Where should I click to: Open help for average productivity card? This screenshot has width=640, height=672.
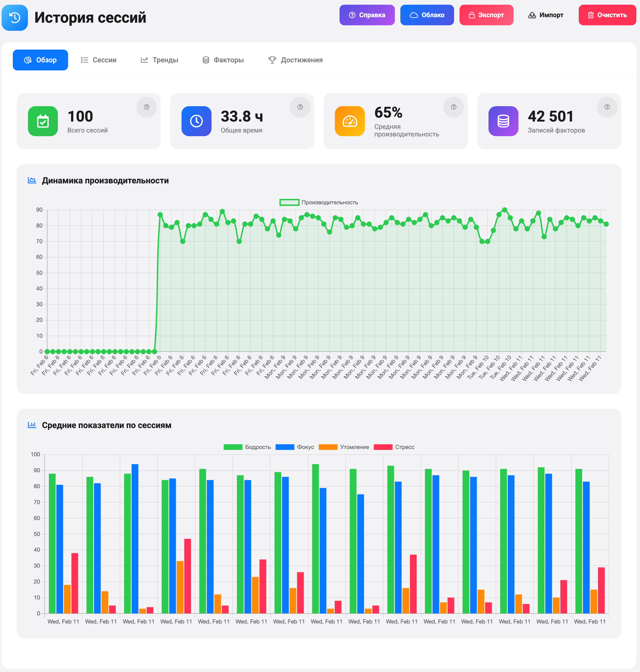click(453, 107)
